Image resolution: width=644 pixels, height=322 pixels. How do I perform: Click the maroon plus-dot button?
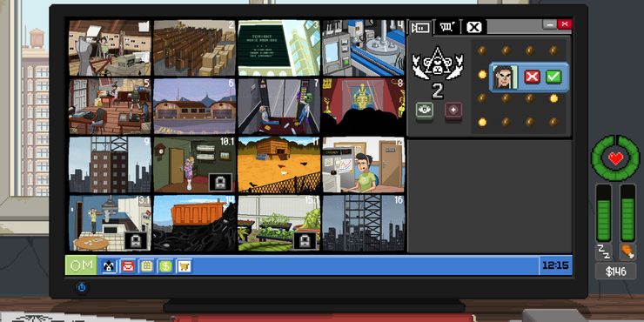(x=453, y=111)
